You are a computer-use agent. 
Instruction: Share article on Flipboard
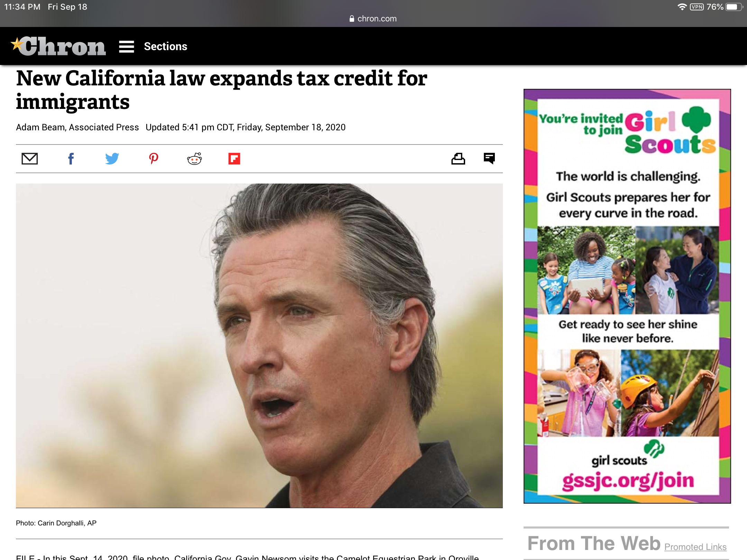pos(234,159)
